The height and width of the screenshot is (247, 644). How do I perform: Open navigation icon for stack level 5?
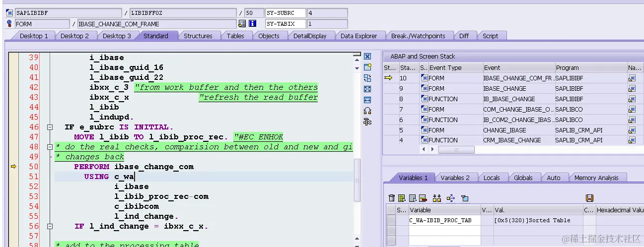tap(632, 130)
